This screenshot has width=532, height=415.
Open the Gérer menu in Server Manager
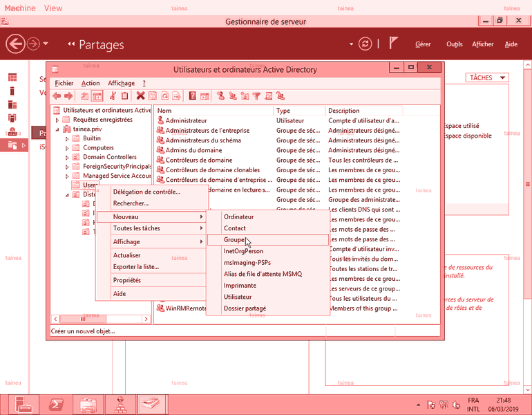click(x=423, y=44)
